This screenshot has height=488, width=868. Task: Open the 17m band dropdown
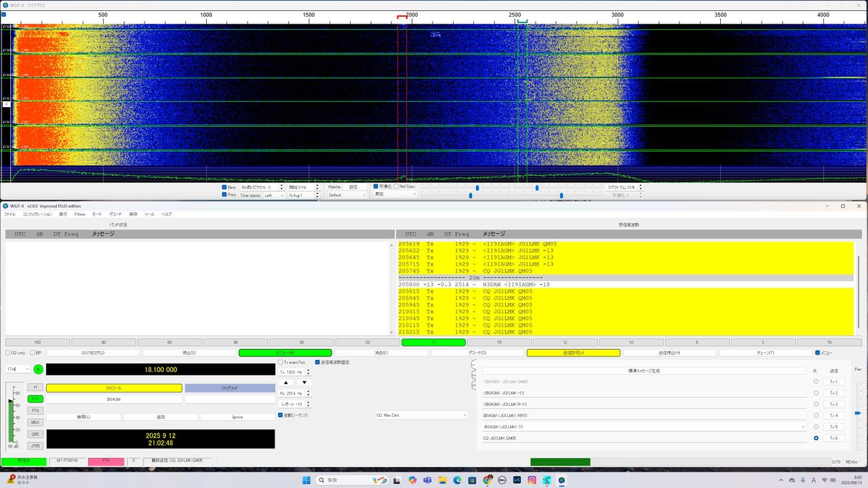coord(18,369)
